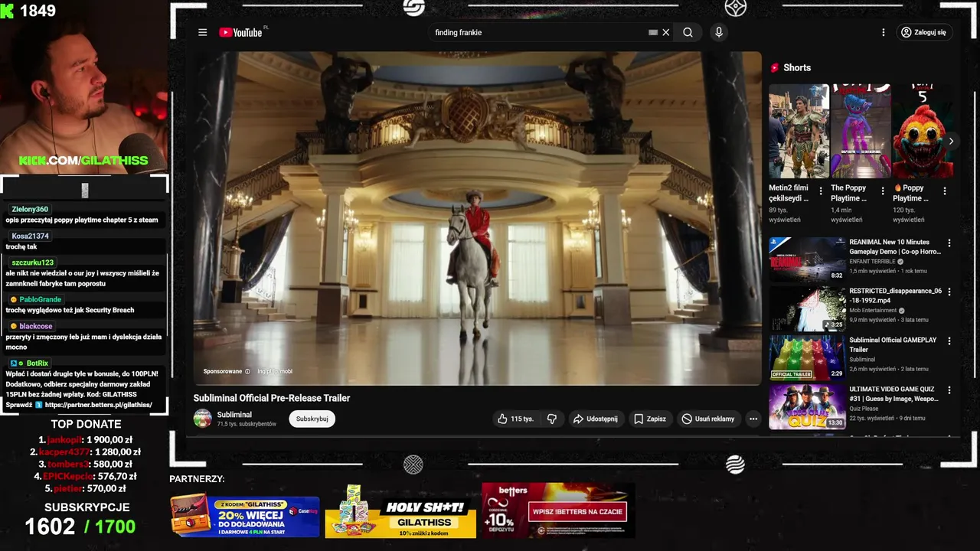Subscribe using the Subskrybuj button
980x551 pixels.
pyautogui.click(x=312, y=419)
